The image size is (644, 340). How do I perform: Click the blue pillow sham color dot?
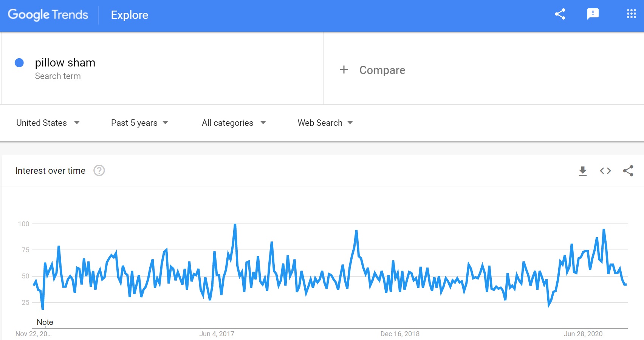pos(19,63)
